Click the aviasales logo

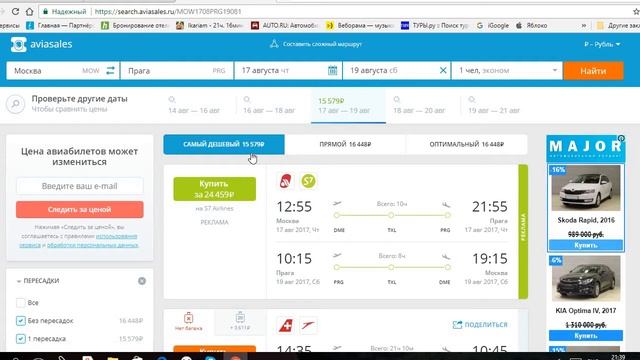pos(42,44)
